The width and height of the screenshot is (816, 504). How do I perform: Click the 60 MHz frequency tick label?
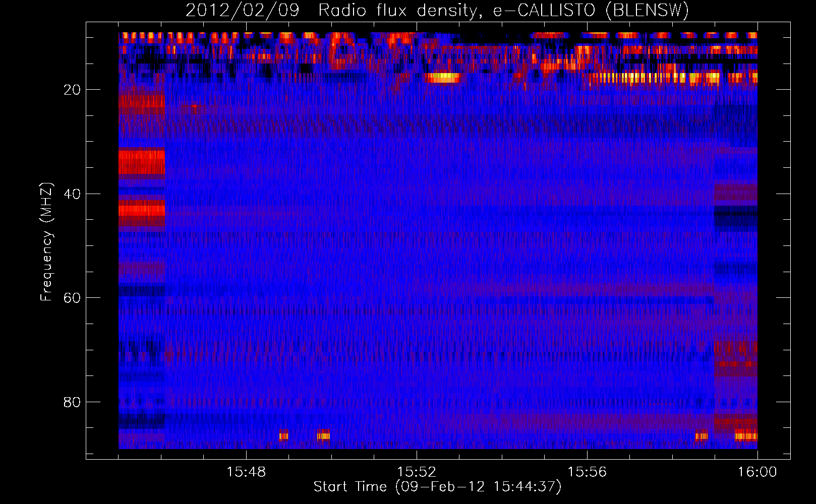[73, 298]
